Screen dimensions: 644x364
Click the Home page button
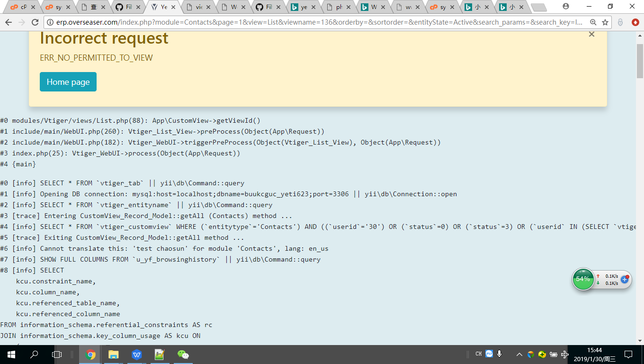point(68,82)
